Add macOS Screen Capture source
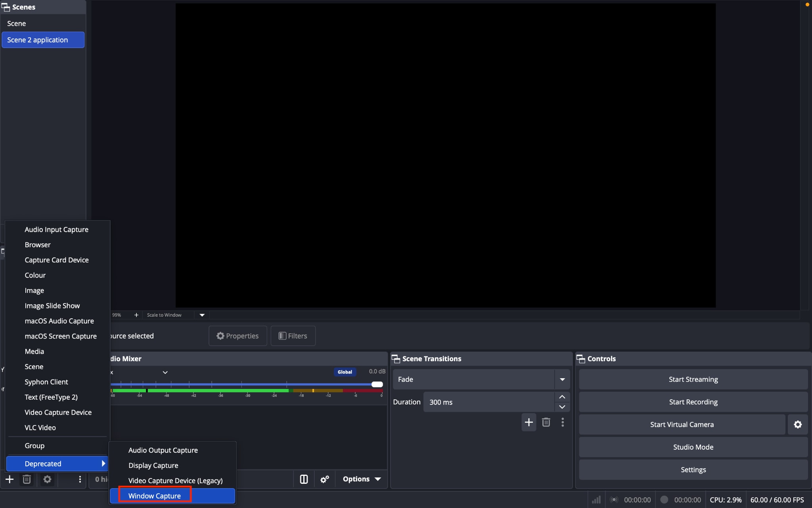 pos(57,336)
